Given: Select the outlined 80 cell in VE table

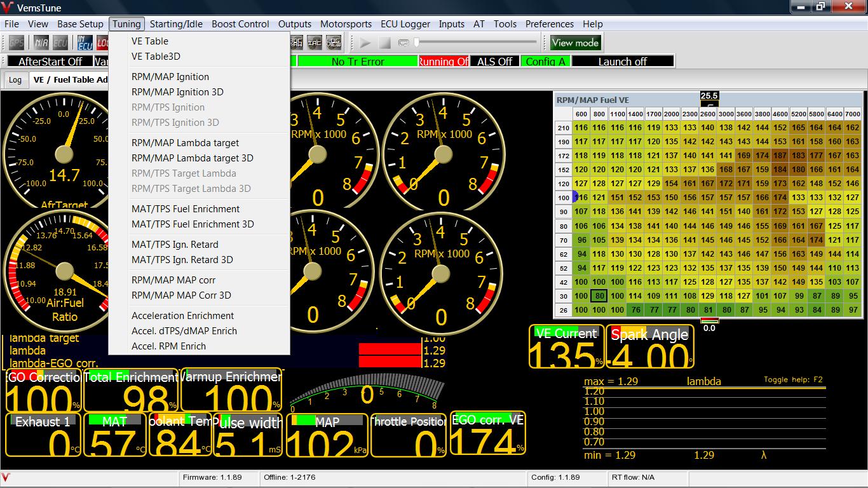Looking at the screenshot, I should click(x=599, y=296).
